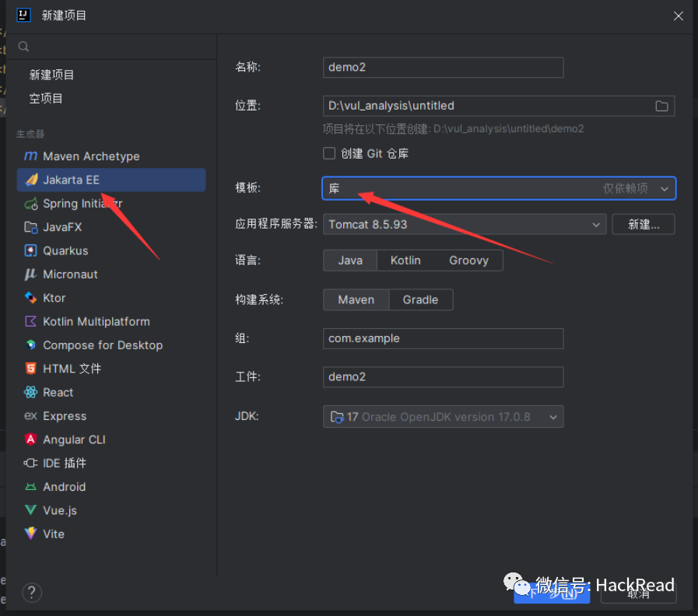Screen dimensions: 698x616
Task: Click the Jakarta EE sail icon
Action: point(31,180)
